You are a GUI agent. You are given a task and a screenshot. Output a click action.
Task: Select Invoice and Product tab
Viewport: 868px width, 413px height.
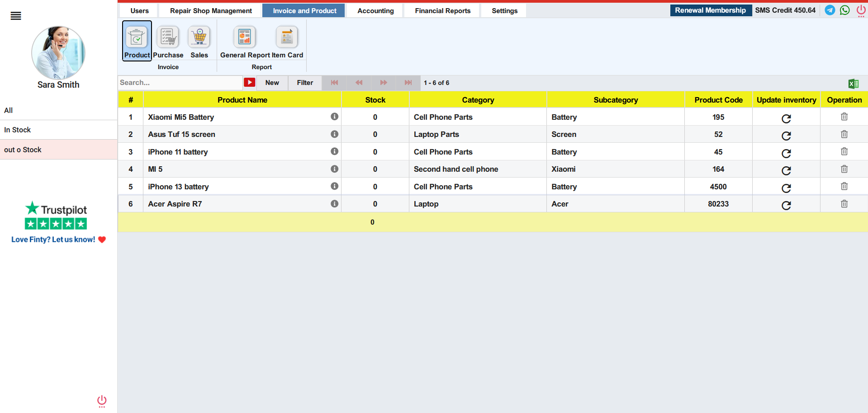pyautogui.click(x=304, y=11)
